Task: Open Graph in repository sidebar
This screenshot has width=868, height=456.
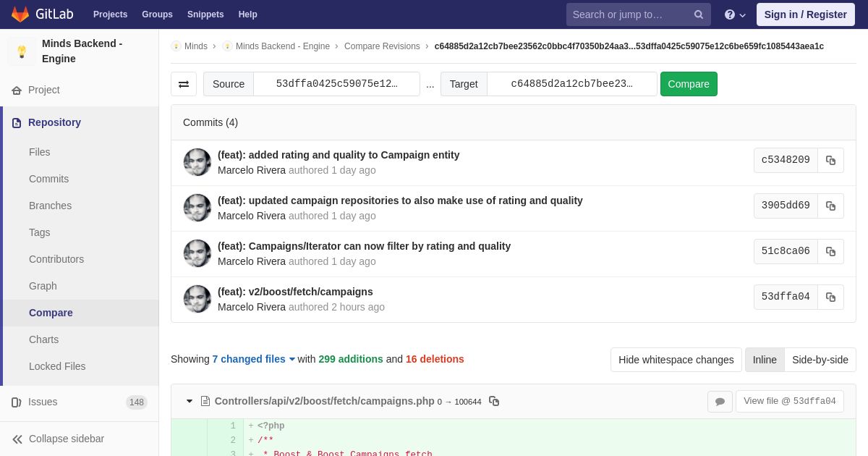Action: pos(43,286)
